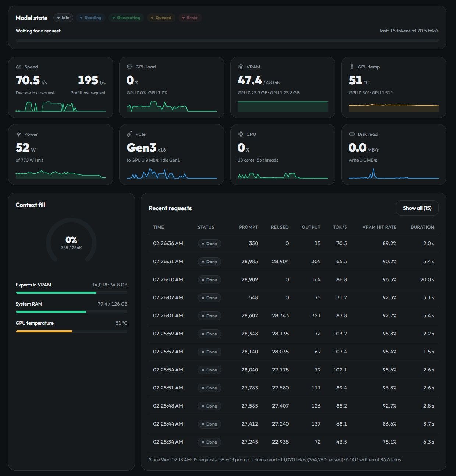Click the "Waiting for a request" status text
This screenshot has width=456, height=476.
38,31
